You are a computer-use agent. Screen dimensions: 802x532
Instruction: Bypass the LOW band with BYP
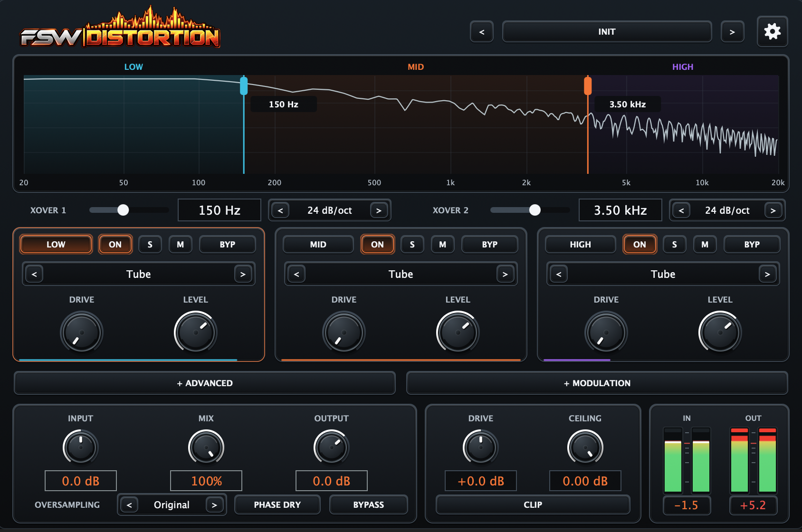228,244
